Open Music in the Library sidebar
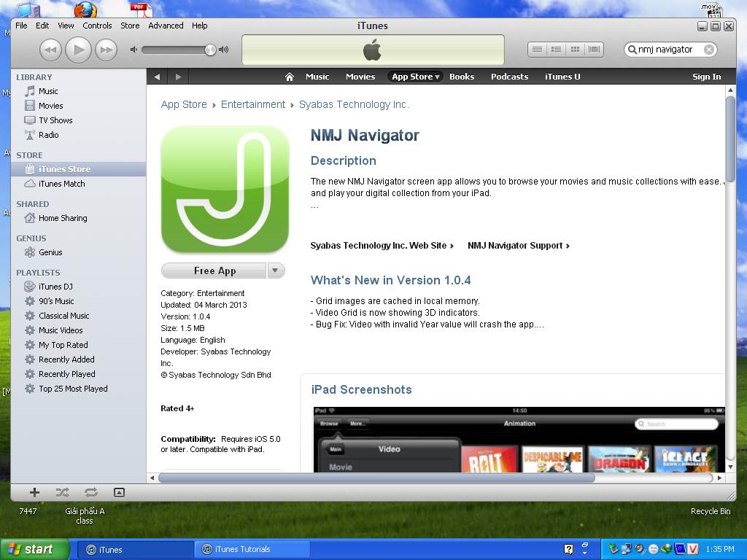Screen dimensions: 747x560 click(x=48, y=91)
